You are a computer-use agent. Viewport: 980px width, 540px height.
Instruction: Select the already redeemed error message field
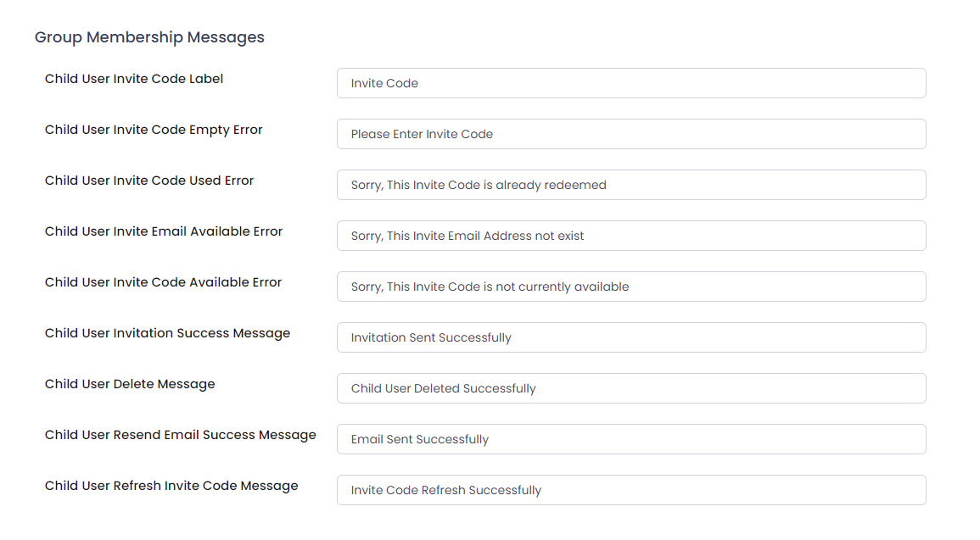tap(631, 185)
